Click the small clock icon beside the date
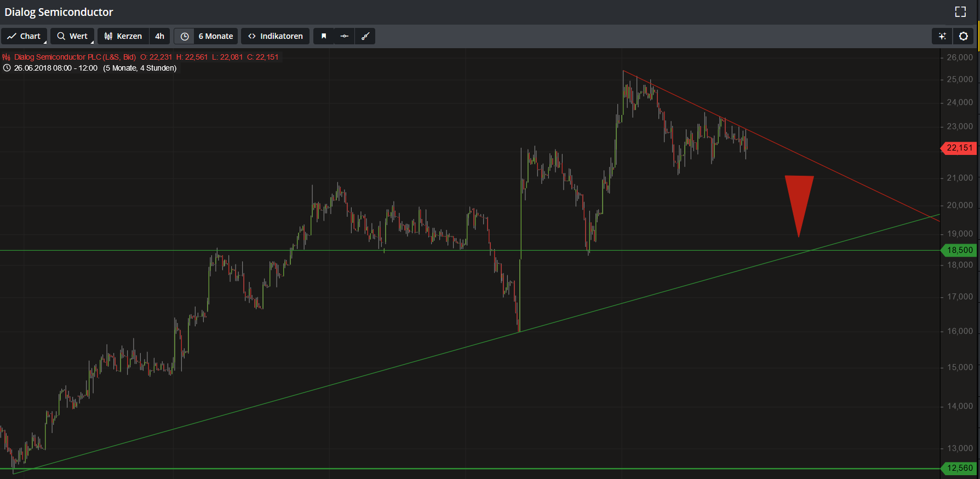 (7, 68)
